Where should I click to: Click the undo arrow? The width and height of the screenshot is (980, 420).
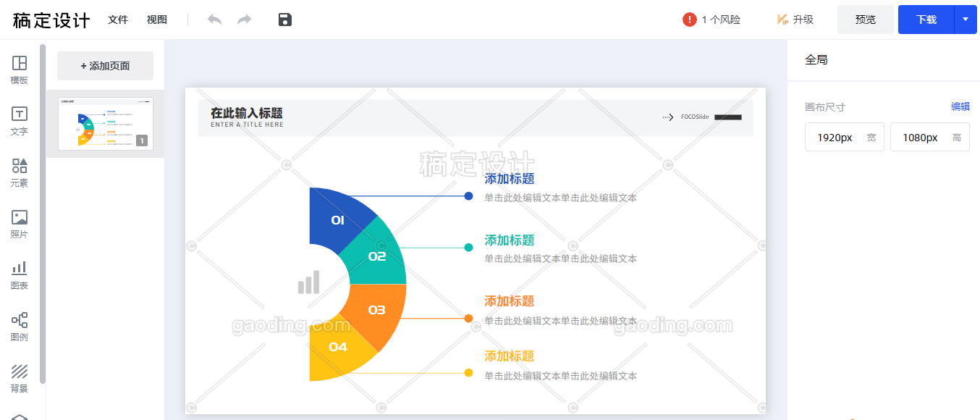214,20
